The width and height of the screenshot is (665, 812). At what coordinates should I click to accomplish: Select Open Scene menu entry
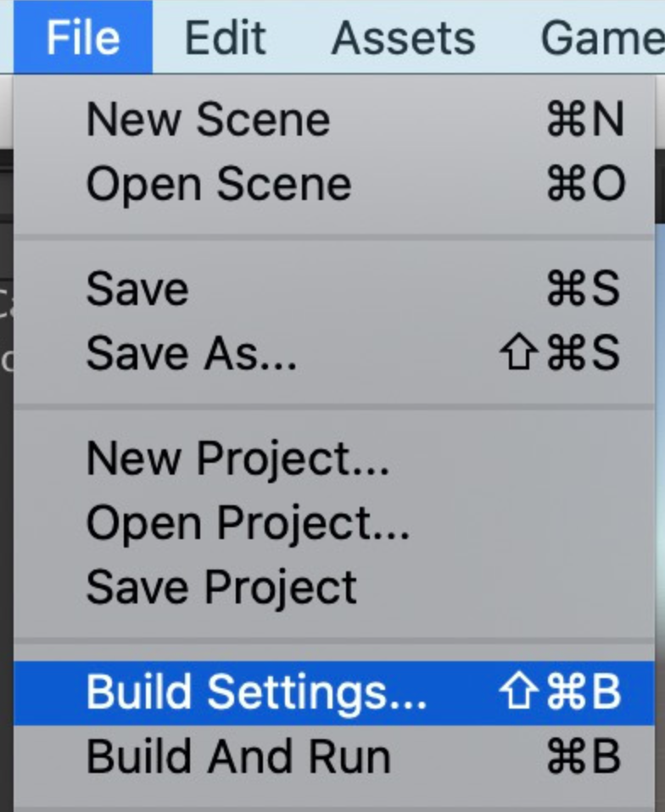tap(218, 184)
